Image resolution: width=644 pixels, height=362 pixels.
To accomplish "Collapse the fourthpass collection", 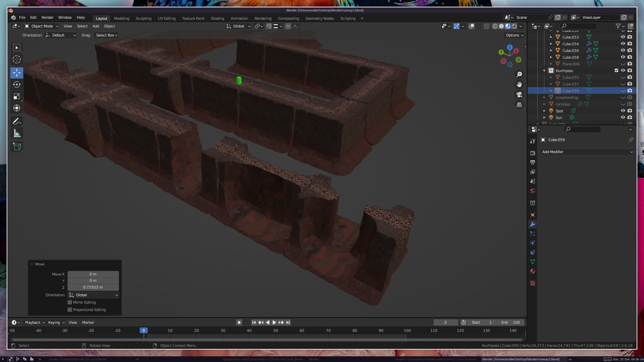I will (544, 71).
